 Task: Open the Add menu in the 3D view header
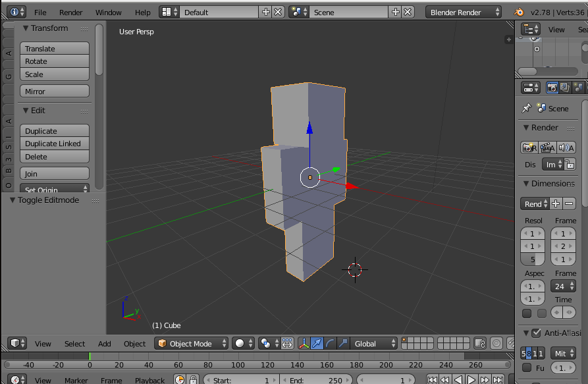tap(105, 343)
